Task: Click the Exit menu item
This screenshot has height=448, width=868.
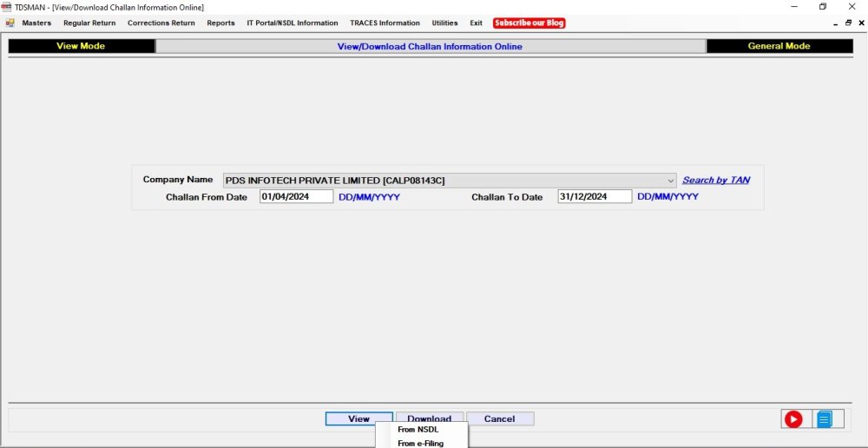Action: click(476, 23)
